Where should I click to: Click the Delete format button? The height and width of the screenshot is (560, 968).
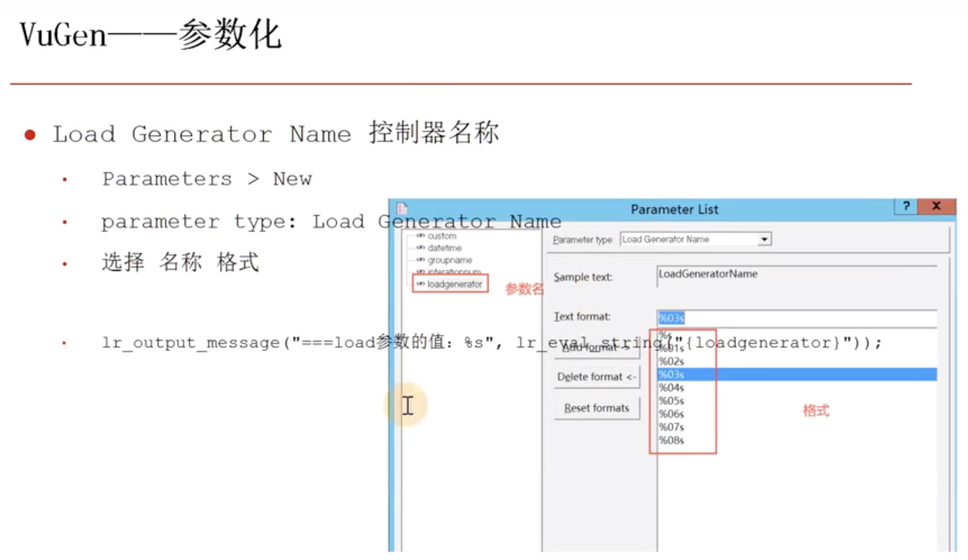tap(596, 377)
